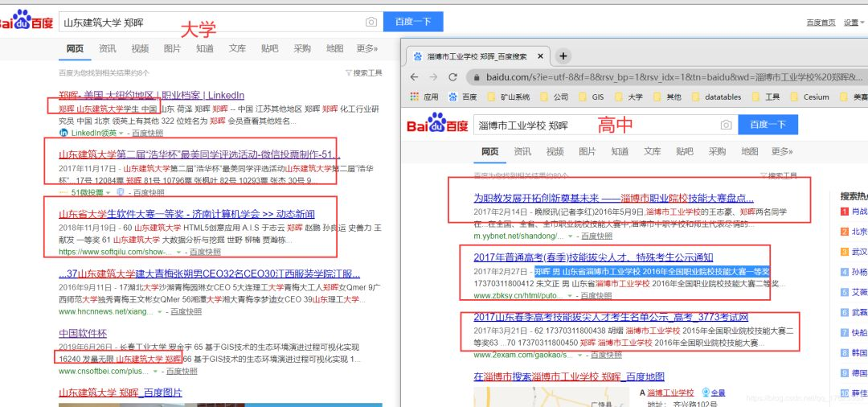The image size is (868, 407).
Task: Click Baidu logo in Chrome window
Action: click(x=437, y=124)
